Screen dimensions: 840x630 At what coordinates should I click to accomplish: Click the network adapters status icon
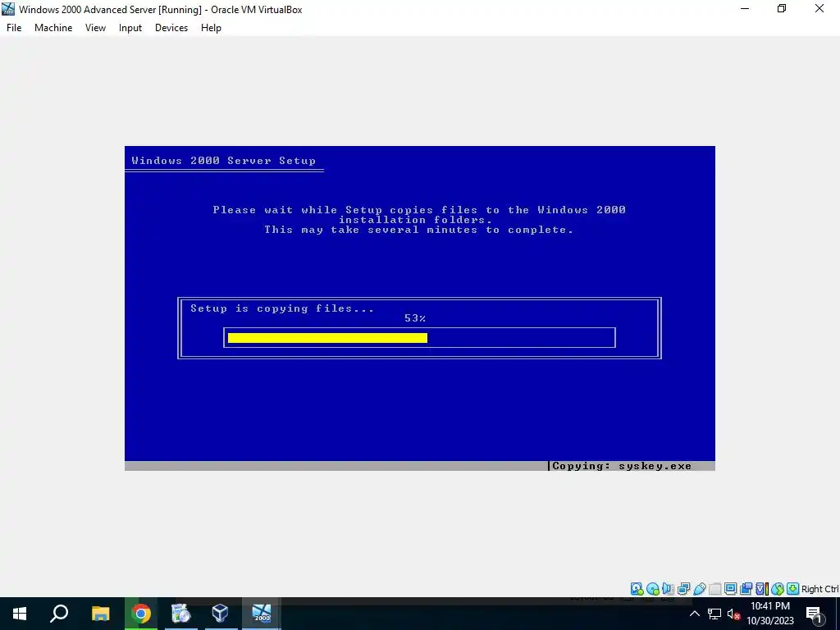tap(683, 589)
